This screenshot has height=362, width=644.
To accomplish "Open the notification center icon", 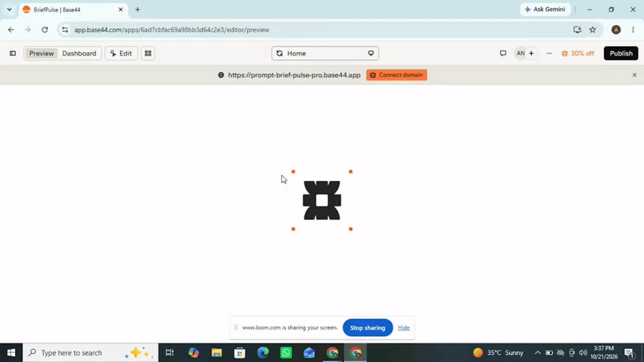I will pyautogui.click(x=630, y=353).
